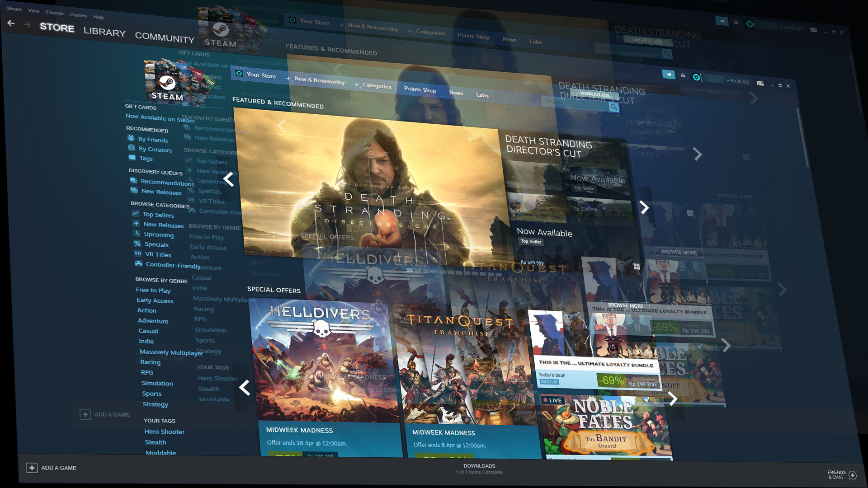
Task: Click the magnifier search button beside the search box
Action: (x=613, y=107)
